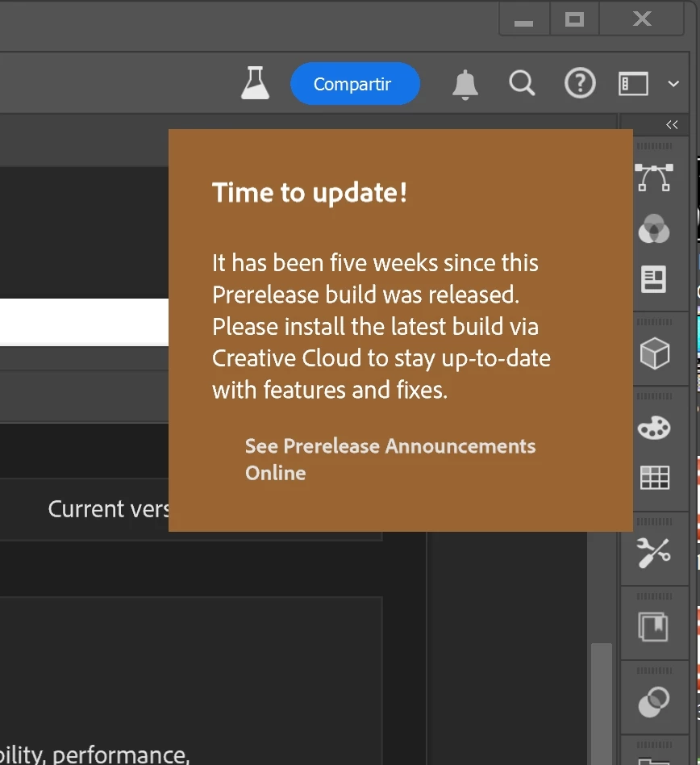Screen dimensions: 700x765
Task: Open the Adjustments circles panel icon
Action: (654, 702)
